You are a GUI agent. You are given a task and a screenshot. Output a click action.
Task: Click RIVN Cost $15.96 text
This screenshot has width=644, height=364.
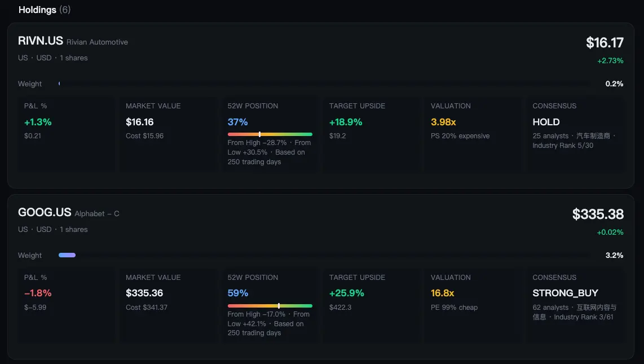(x=144, y=136)
